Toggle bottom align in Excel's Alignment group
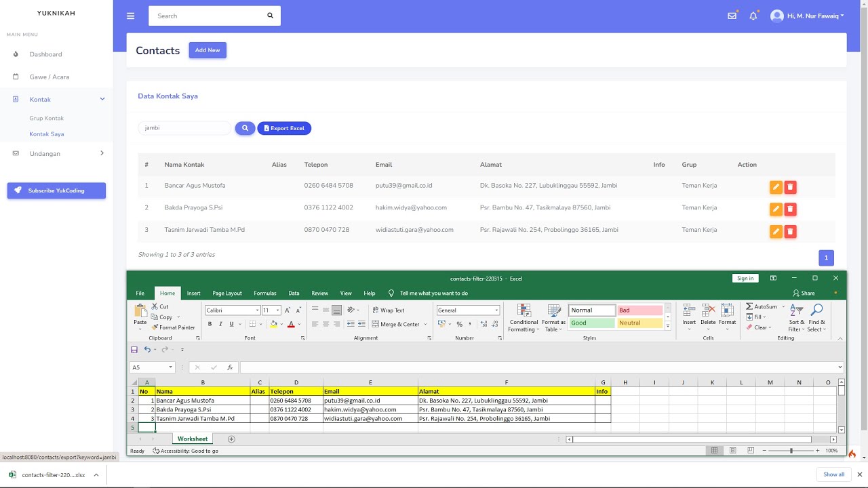Image resolution: width=868 pixels, height=488 pixels. [336, 310]
